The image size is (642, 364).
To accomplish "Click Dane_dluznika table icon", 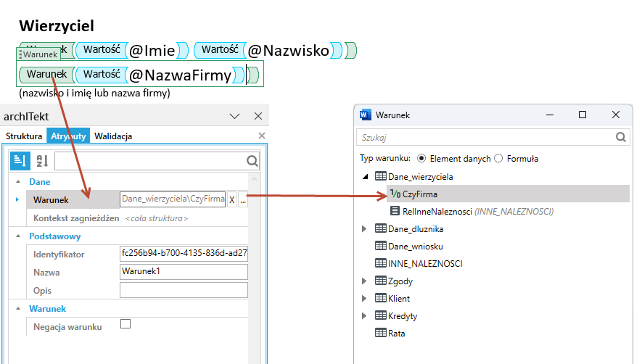I will tap(380, 228).
